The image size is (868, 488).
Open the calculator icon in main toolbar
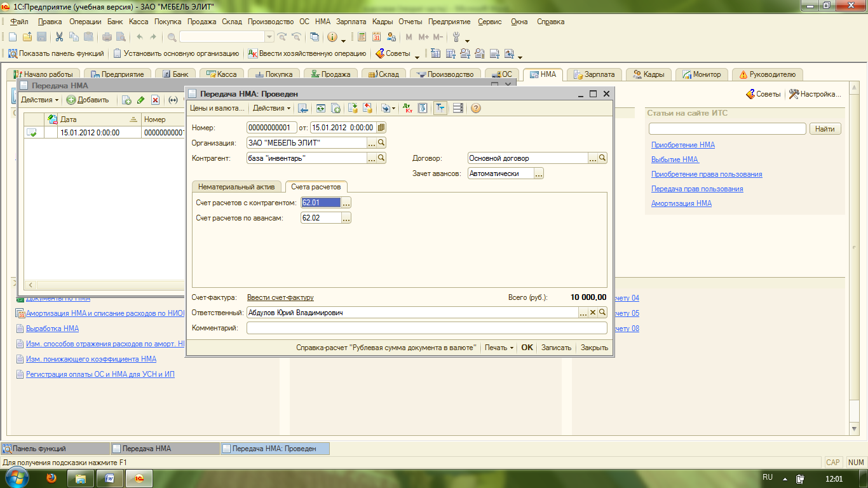[x=362, y=37]
